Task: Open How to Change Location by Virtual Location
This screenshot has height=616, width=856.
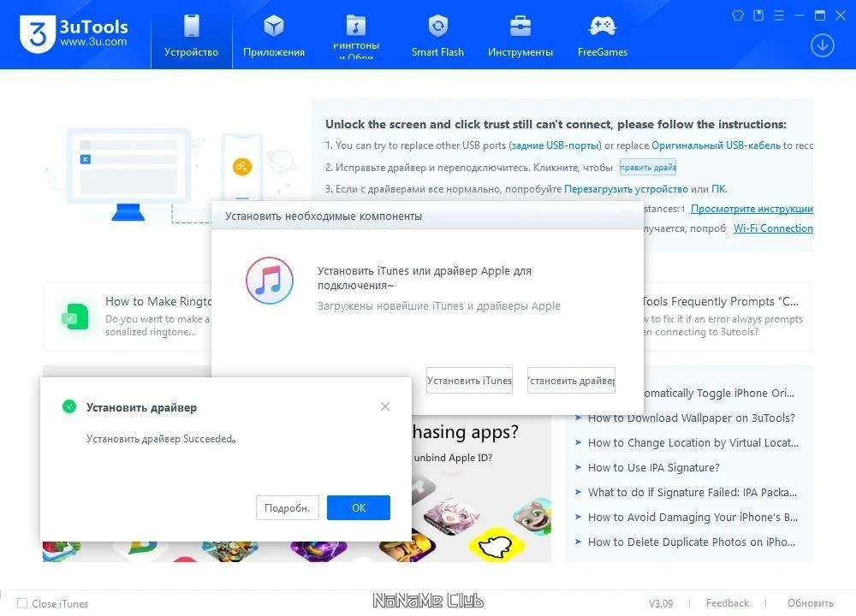Action: (693, 442)
